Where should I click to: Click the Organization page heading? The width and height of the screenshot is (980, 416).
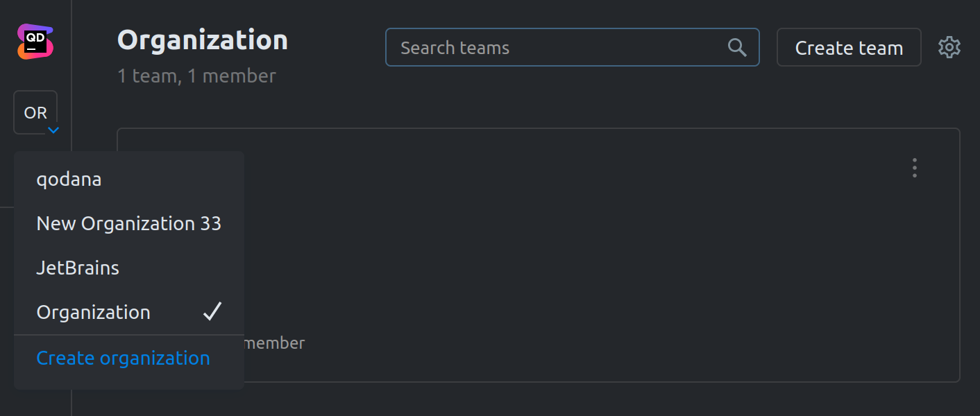click(202, 40)
